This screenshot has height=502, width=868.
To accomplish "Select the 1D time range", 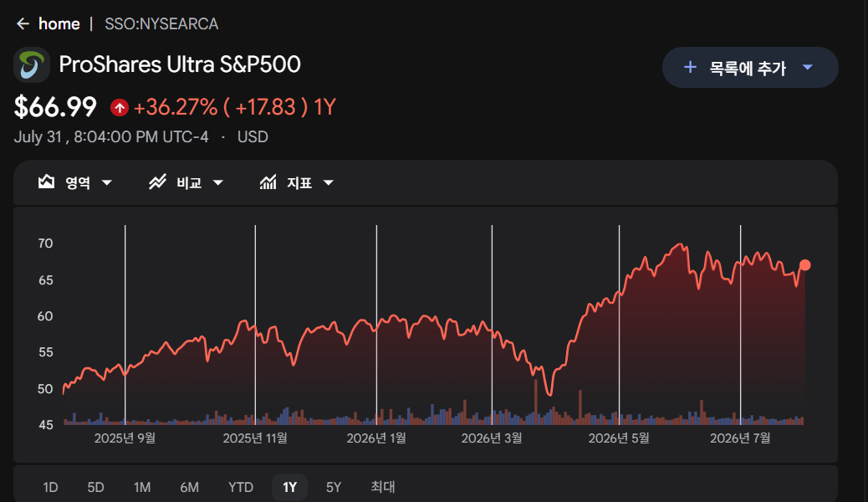I will (x=50, y=487).
